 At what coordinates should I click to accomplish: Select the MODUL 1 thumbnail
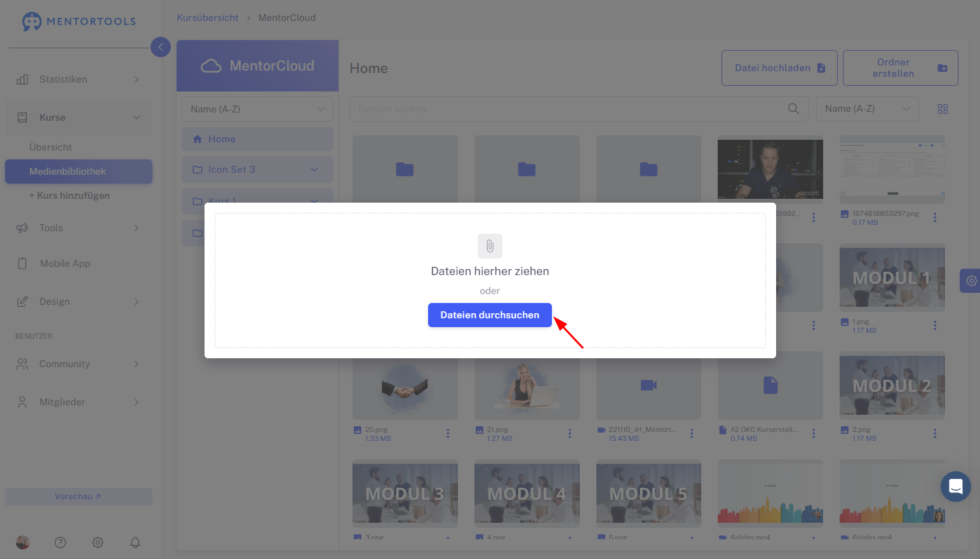[x=892, y=278]
